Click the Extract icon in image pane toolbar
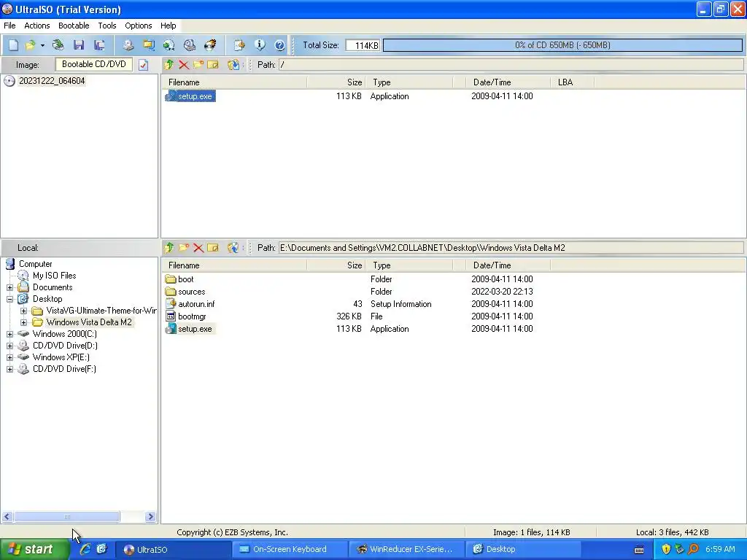This screenshot has width=747, height=560. [233, 65]
